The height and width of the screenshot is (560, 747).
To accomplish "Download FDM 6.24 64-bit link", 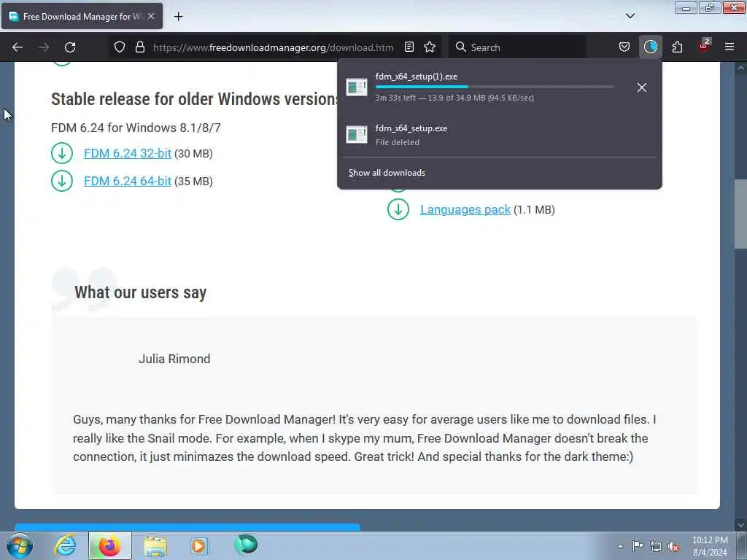I will (127, 181).
